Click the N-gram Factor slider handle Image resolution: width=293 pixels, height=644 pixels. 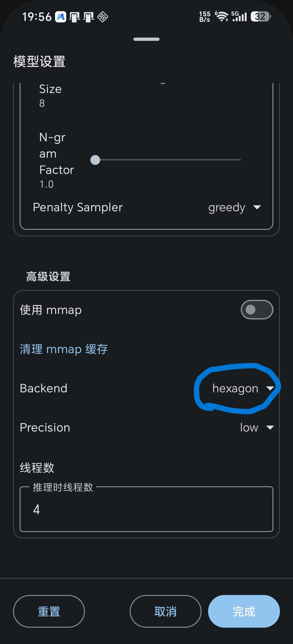coord(95,160)
